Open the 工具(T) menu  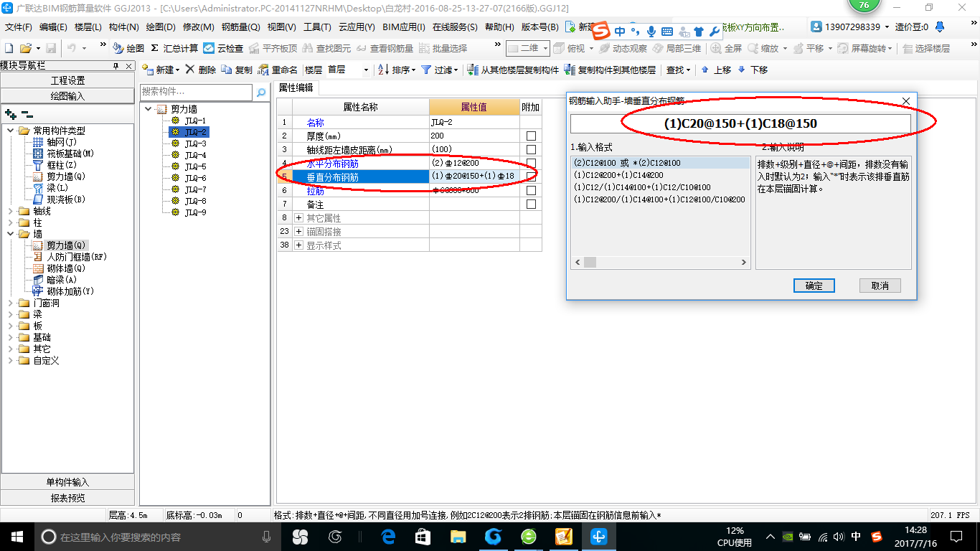click(x=317, y=27)
